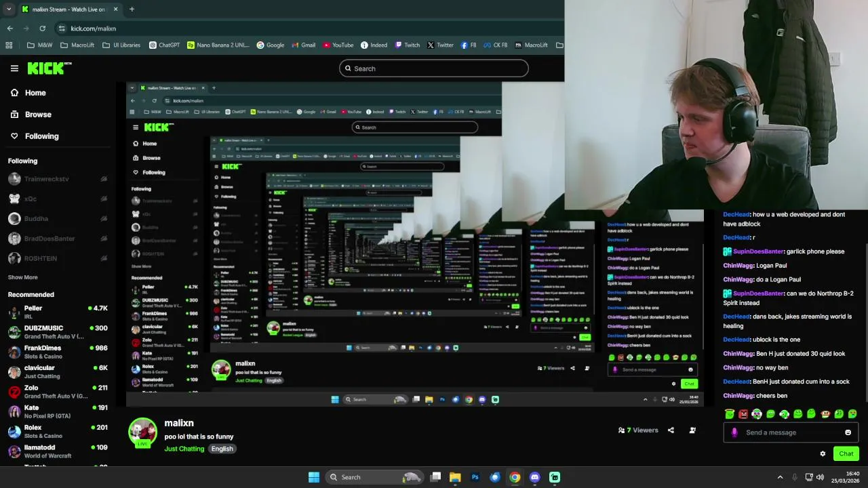
Task: Open Google bookmark
Action: pos(270,45)
